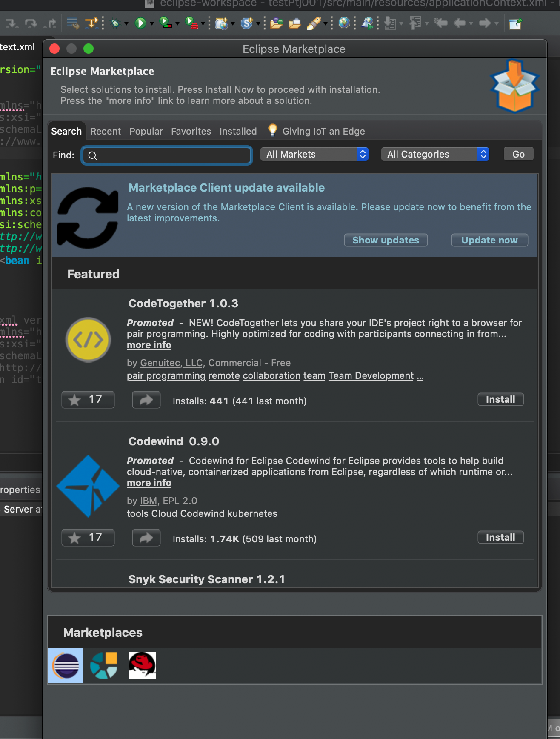Favorite CodeTogether with star button

pyautogui.click(x=88, y=400)
